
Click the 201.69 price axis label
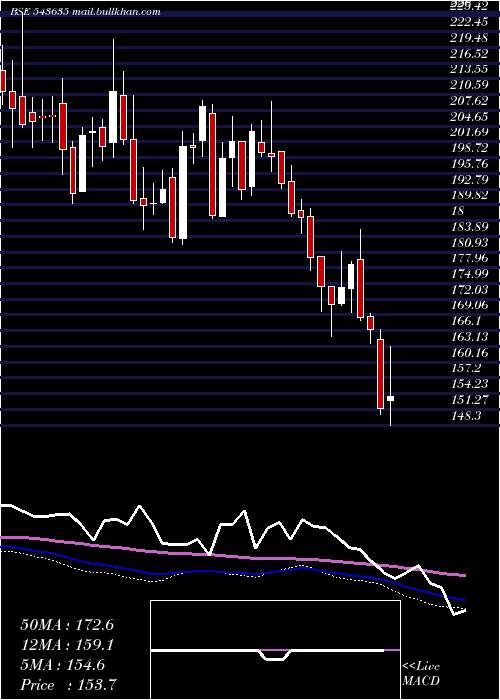(x=469, y=132)
